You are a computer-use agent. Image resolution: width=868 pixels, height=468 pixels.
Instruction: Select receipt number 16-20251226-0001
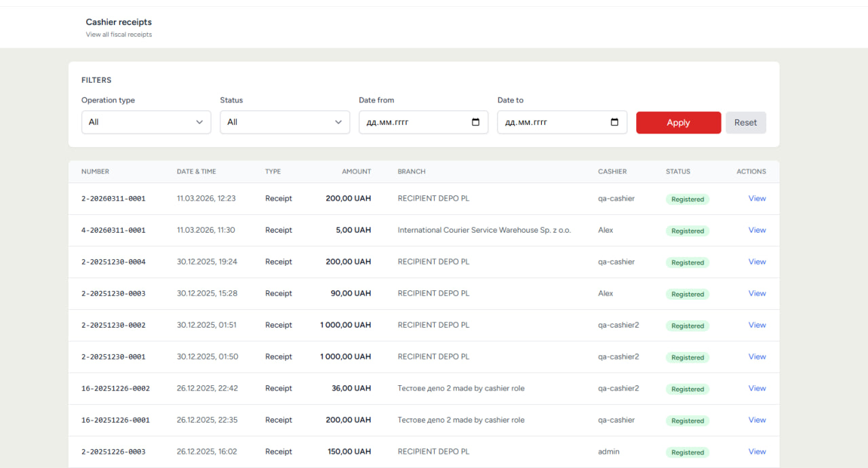[115, 421]
